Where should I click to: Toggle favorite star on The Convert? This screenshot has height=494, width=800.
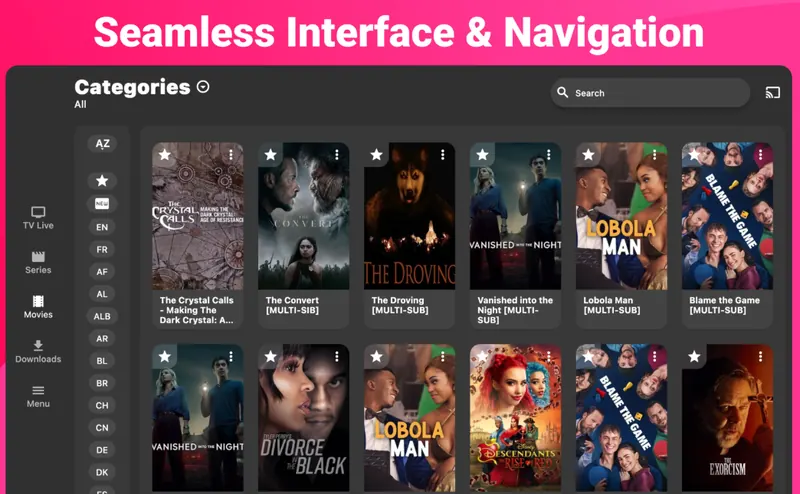(x=270, y=155)
